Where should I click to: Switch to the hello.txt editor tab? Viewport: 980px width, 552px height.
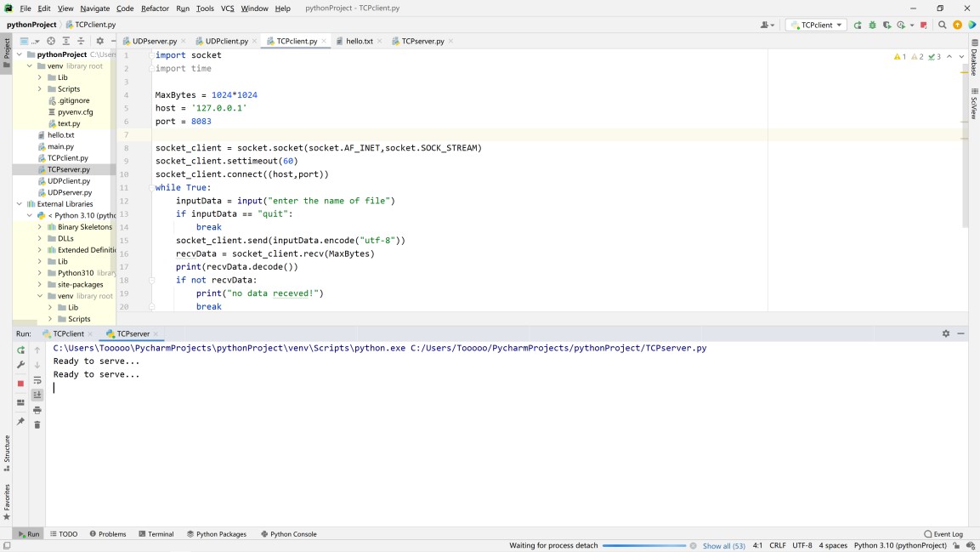[x=359, y=41]
